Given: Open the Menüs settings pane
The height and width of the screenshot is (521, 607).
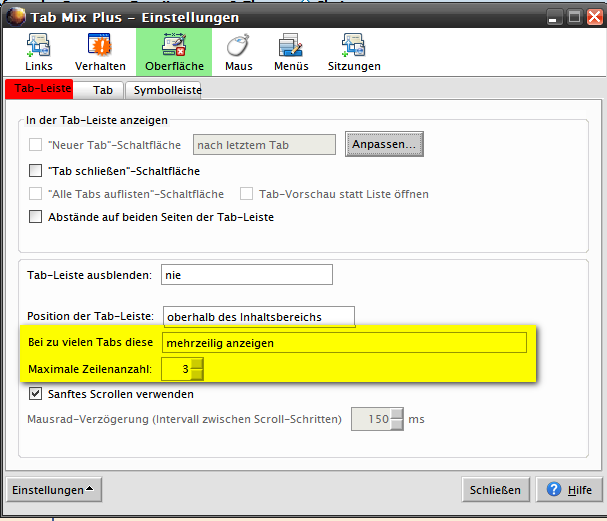Looking at the screenshot, I should coord(291,52).
